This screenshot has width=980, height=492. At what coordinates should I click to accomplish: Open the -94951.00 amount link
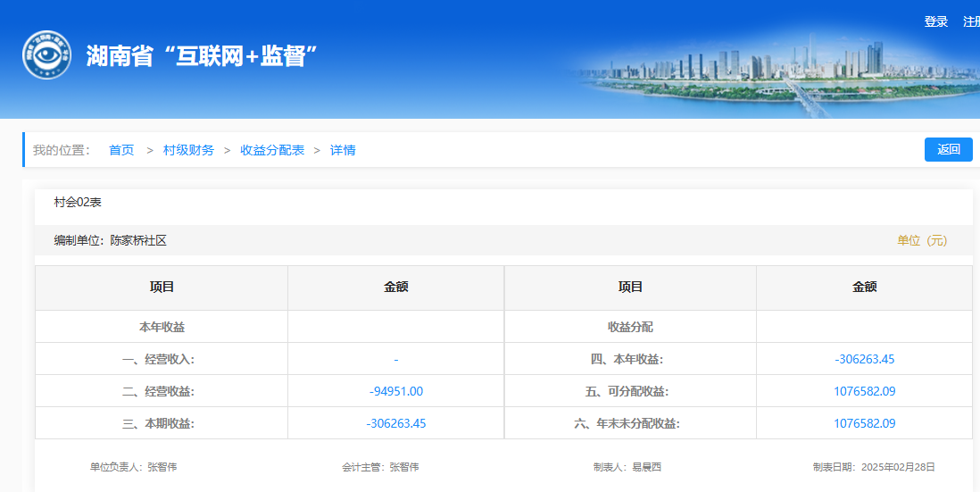pyautogui.click(x=396, y=391)
